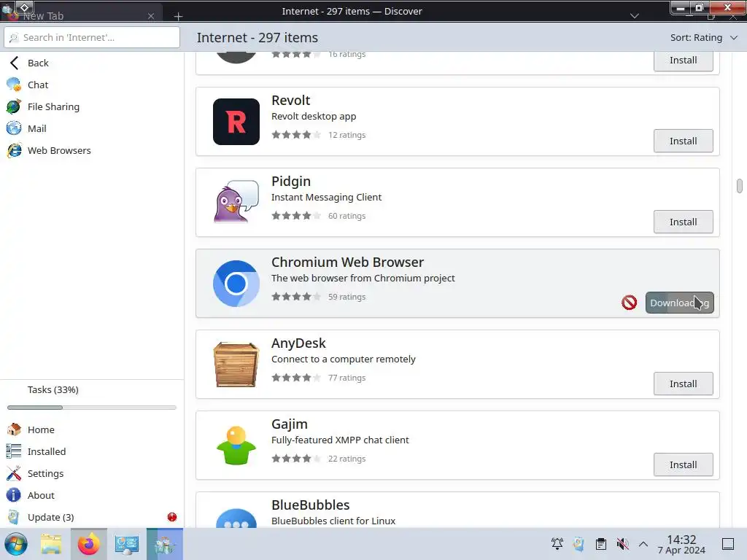Image resolution: width=747 pixels, height=560 pixels.
Task: Install Gajim
Action: (x=683, y=464)
